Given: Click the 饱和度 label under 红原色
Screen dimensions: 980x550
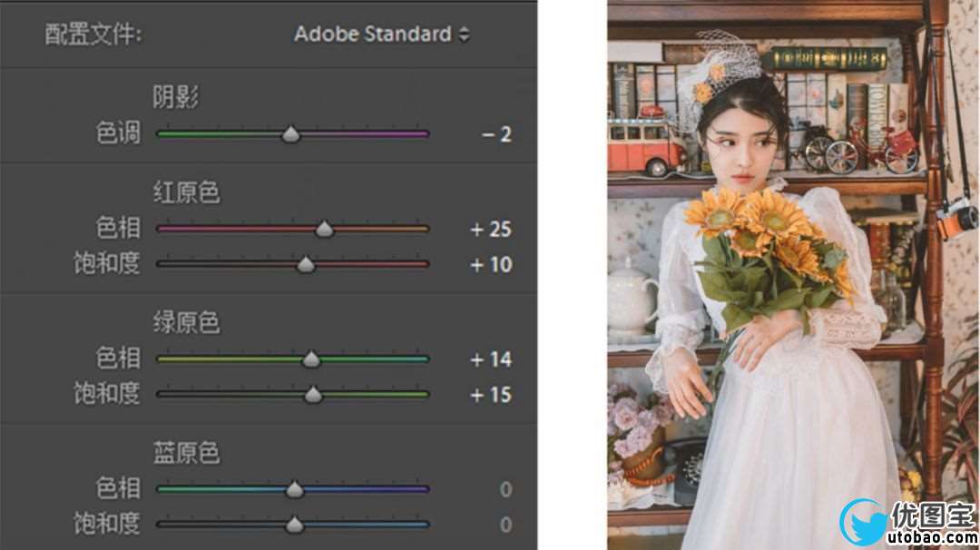Looking at the screenshot, I should pos(107,264).
